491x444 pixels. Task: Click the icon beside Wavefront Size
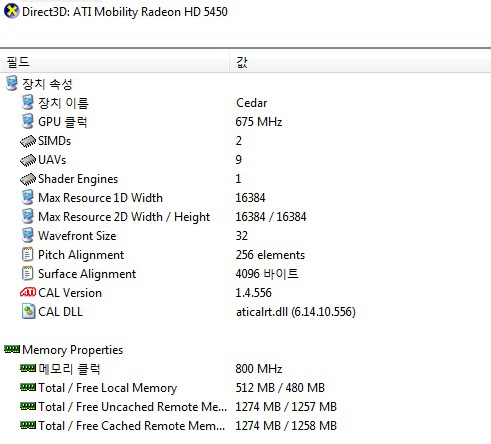(x=28, y=235)
